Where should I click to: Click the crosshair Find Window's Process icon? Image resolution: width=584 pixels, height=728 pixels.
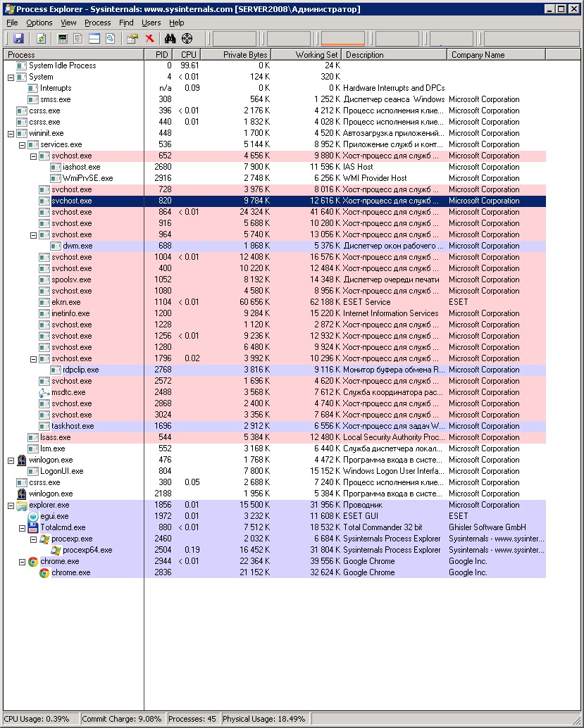(187, 39)
